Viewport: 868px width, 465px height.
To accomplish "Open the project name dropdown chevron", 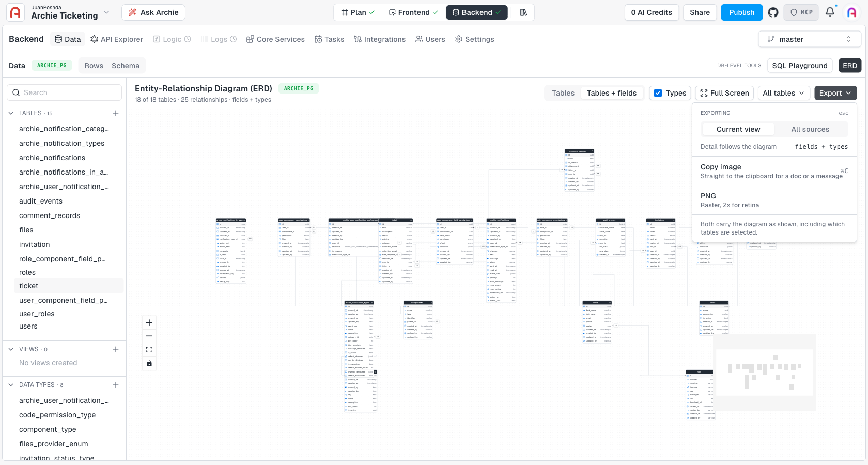I will [x=106, y=12].
